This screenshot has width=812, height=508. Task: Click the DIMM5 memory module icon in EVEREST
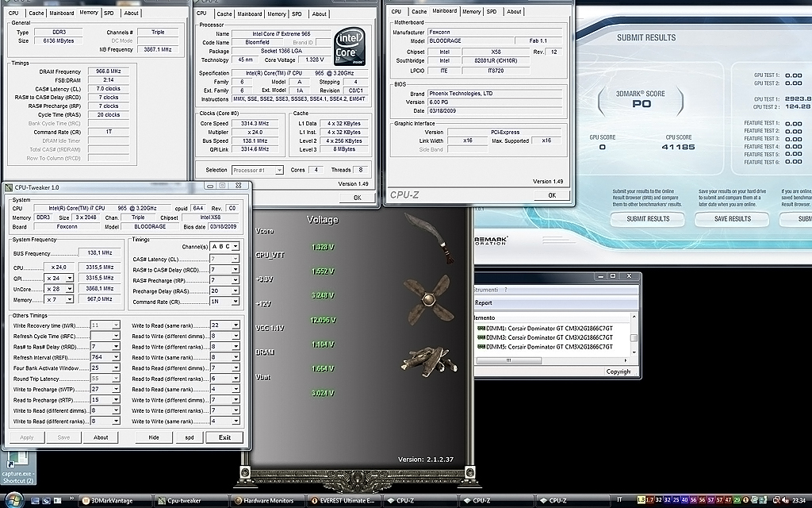[481, 347]
